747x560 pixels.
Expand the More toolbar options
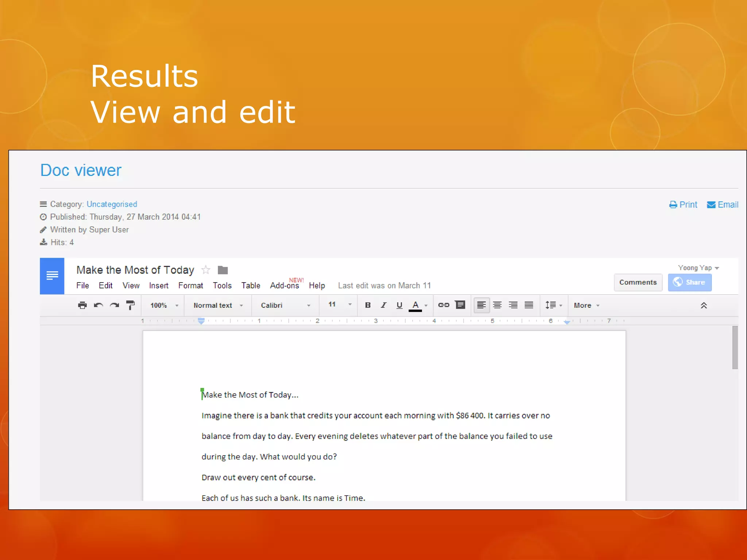point(587,305)
